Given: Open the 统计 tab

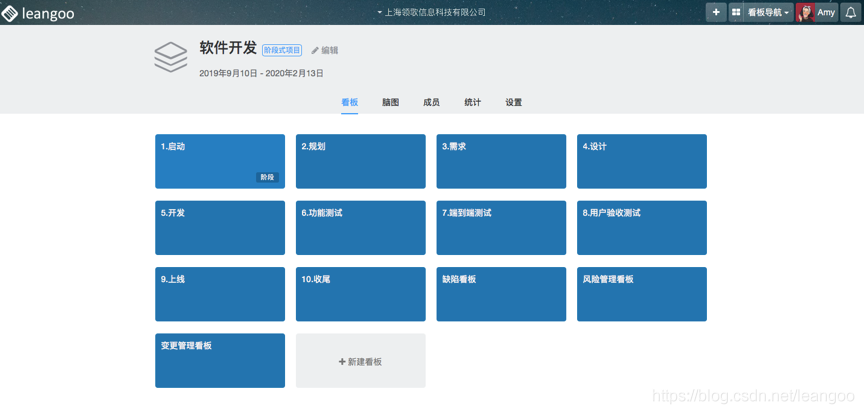Looking at the screenshot, I should (x=472, y=102).
